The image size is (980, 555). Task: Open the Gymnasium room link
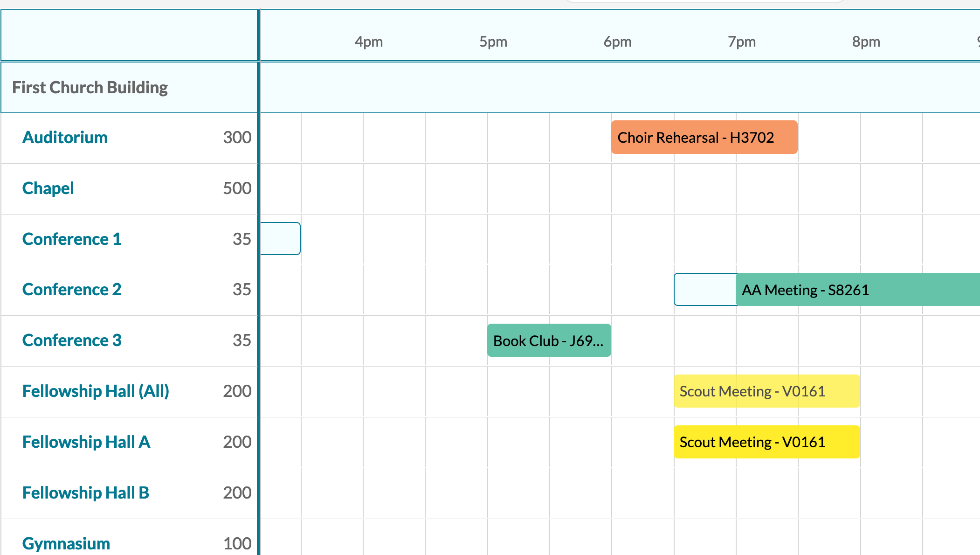click(66, 543)
